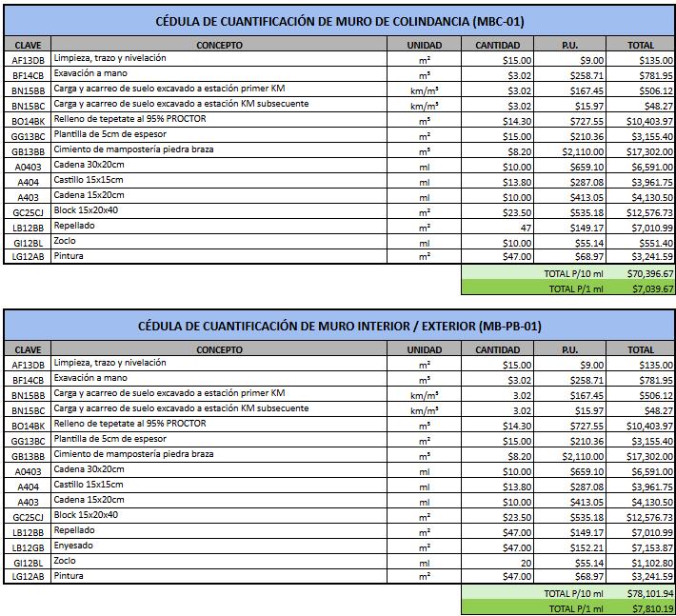676x616 pixels.
Task: Click 'Limpieza, trazo y nivelación' in MB-PB-01 table
Action: coord(219,363)
